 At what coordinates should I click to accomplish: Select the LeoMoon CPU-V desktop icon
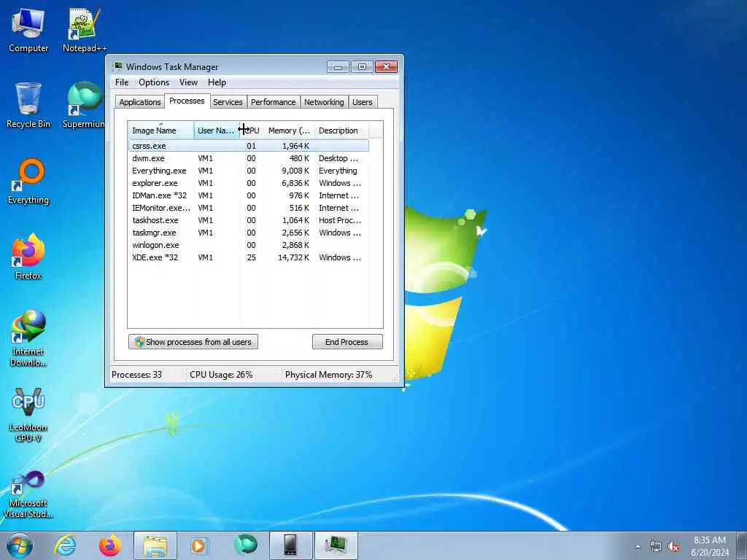[28, 414]
